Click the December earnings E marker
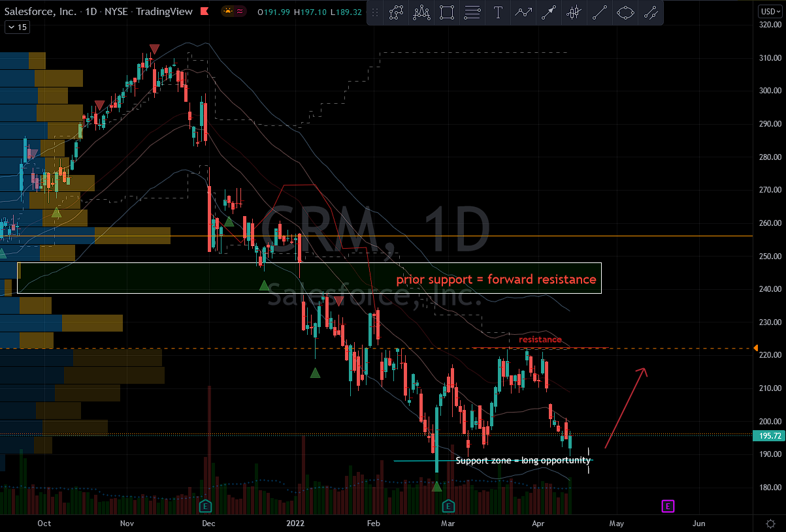 [206, 506]
